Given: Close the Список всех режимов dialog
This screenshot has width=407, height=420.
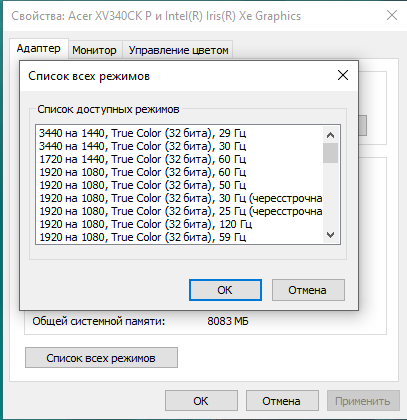Looking at the screenshot, I should (343, 75).
